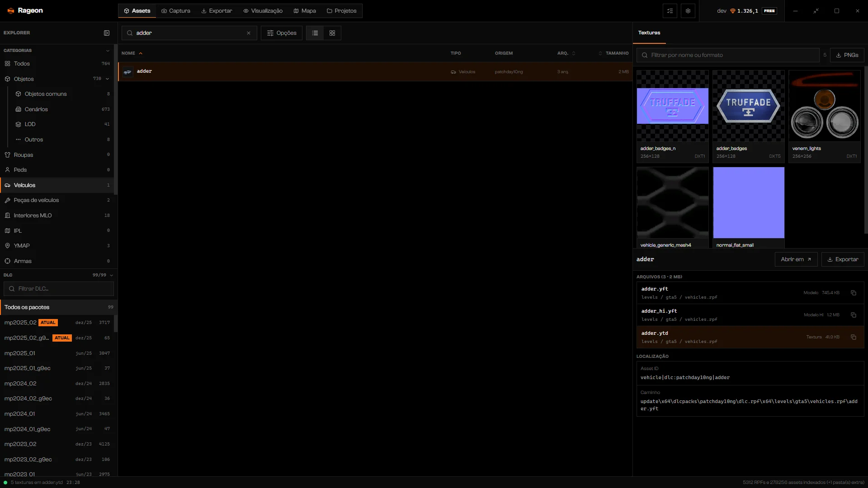Select the Veículos category

pos(57,185)
